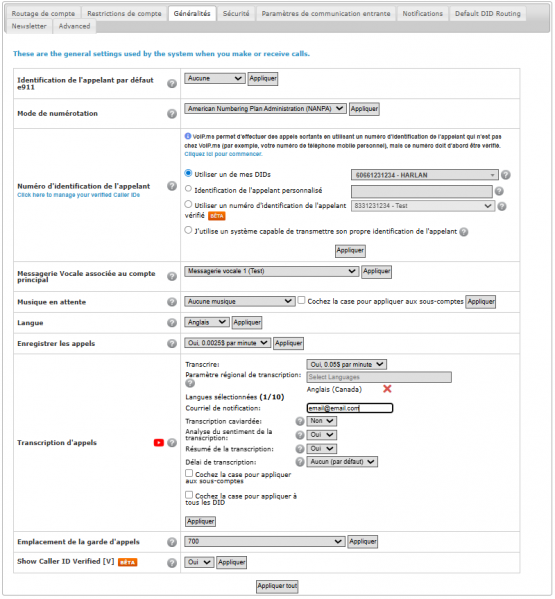Open the Transcription caviardée "Non" dropdown
Image resolution: width=555 pixels, height=599 pixels.
coord(322,421)
